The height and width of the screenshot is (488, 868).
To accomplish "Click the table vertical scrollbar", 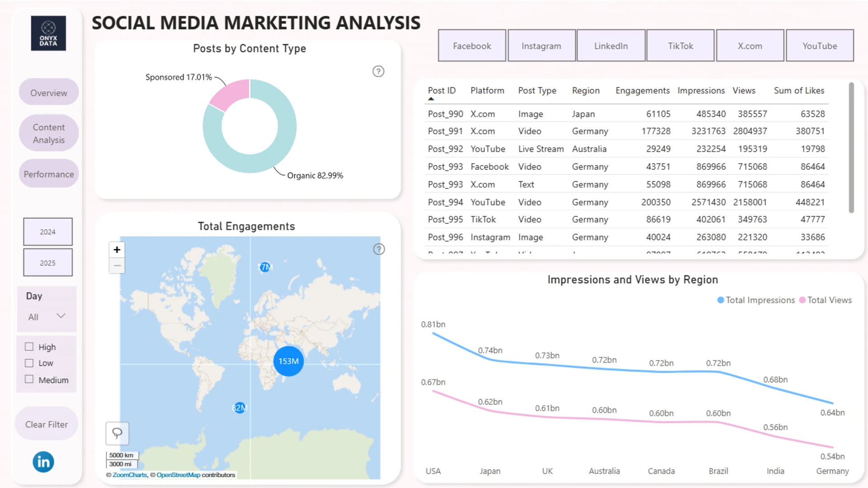I will click(x=851, y=147).
